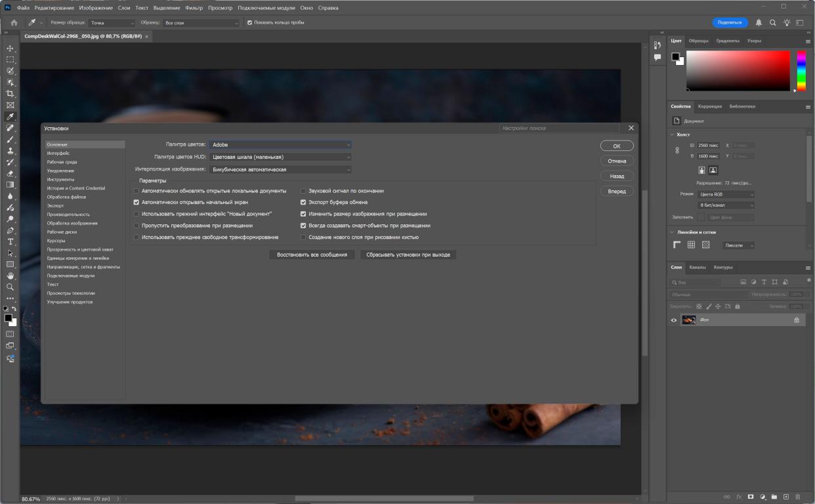Viewport: 815px width, 504px height.
Task: Open the Фильтр menu
Action: click(x=194, y=8)
